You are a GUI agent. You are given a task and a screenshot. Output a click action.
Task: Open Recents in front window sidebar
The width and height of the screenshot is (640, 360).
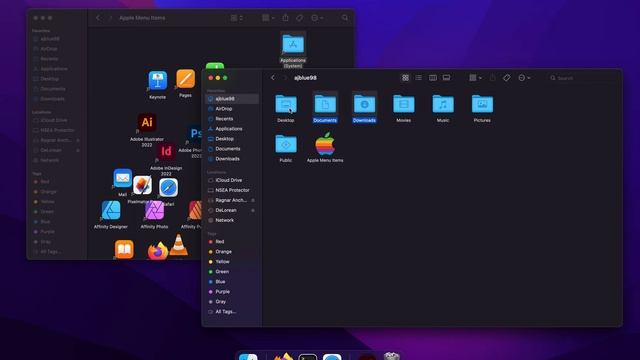click(232, 119)
